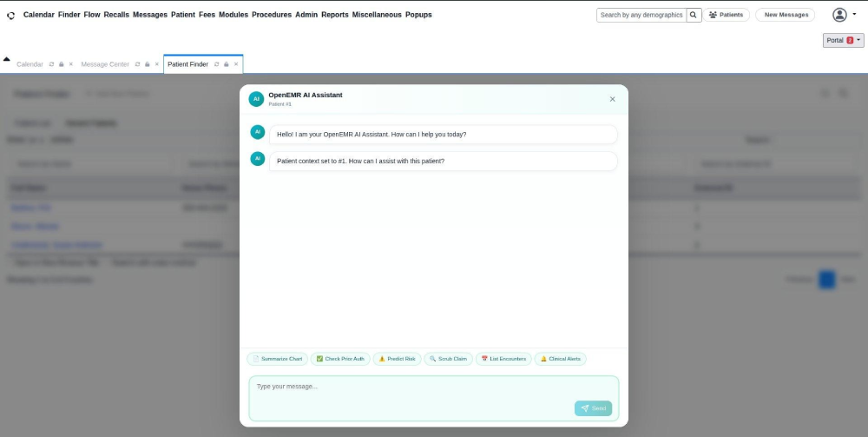Open the Fees menu
Viewport: 868px width, 437px height.
click(207, 15)
